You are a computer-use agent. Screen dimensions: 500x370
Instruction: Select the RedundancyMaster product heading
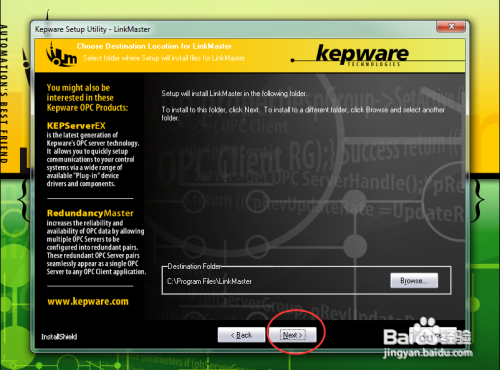[90, 213]
